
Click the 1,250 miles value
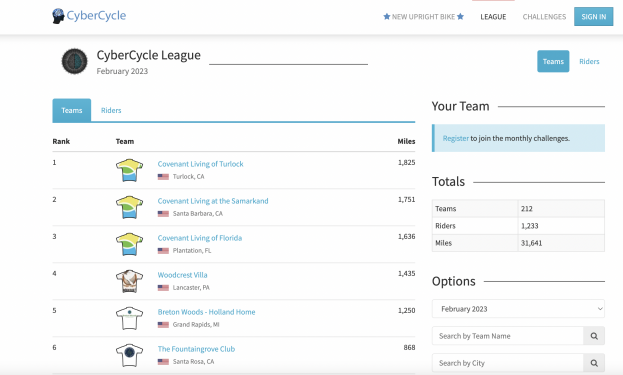406,310
